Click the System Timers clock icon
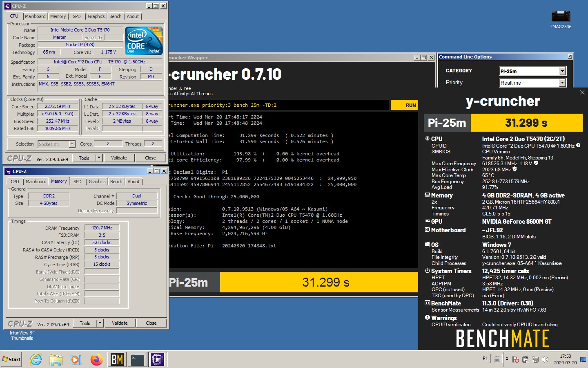 pos(427,271)
